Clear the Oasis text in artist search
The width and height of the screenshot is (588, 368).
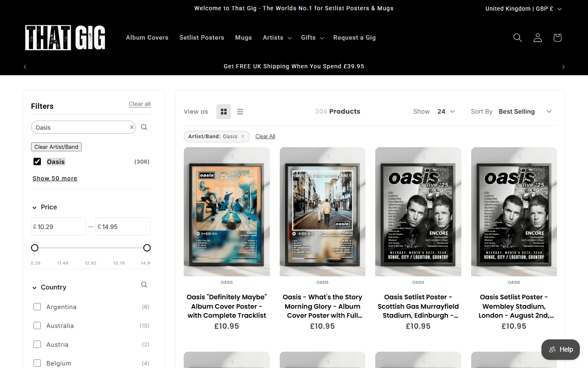(x=131, y=127)
